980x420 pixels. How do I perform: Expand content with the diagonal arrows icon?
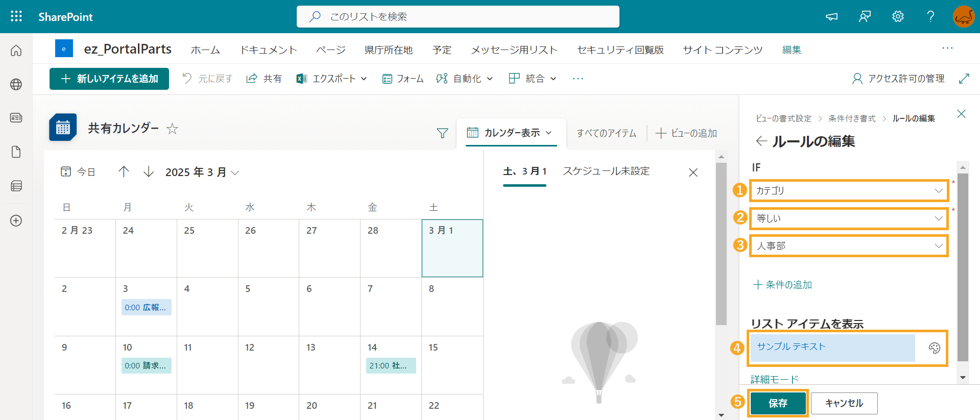pyautogui.click(x=964, y=79)
